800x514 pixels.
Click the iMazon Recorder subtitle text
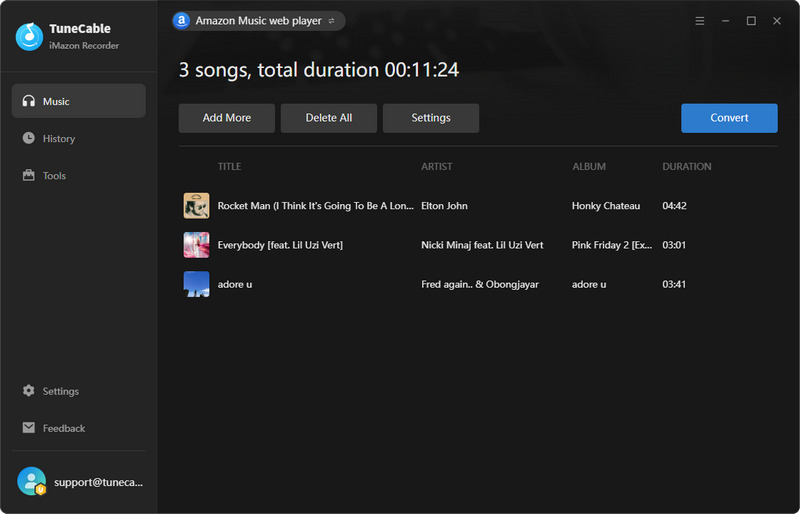(84, 45)
